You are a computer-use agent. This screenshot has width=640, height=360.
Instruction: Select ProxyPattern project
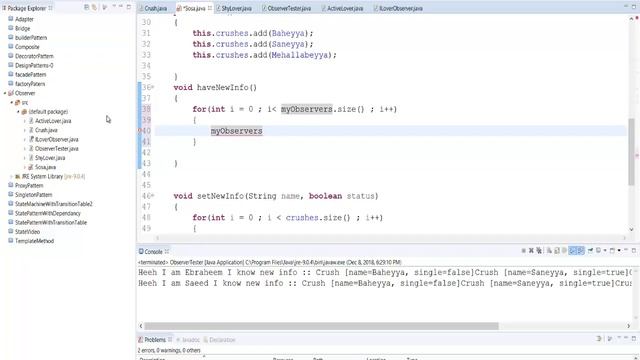coord(29,186)
